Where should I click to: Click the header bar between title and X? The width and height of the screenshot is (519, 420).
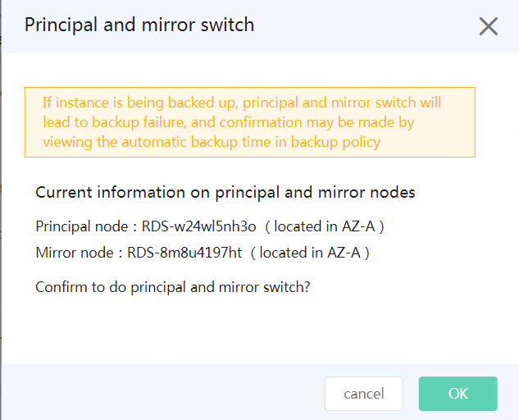[x=366, y=25]
